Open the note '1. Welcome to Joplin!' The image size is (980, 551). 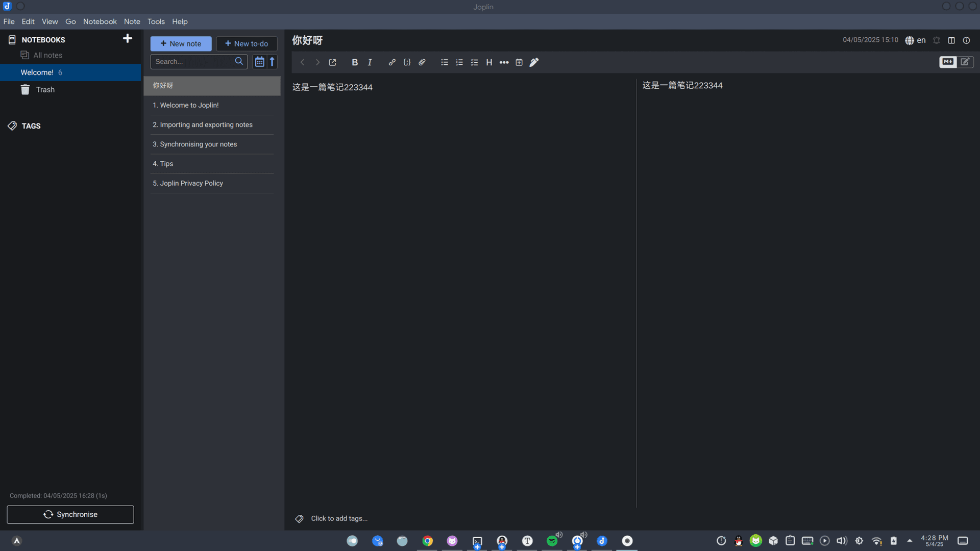pyautogui.click(x=212, y=105)
